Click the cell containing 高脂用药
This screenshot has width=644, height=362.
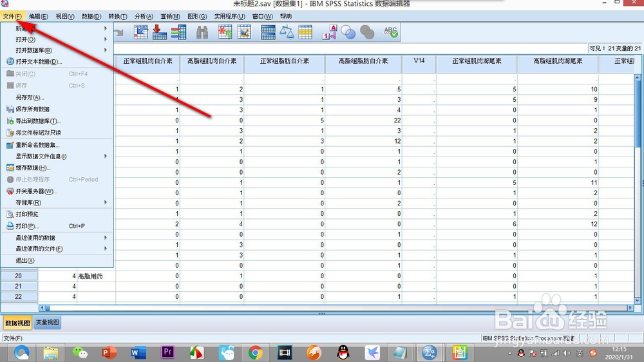96,276
